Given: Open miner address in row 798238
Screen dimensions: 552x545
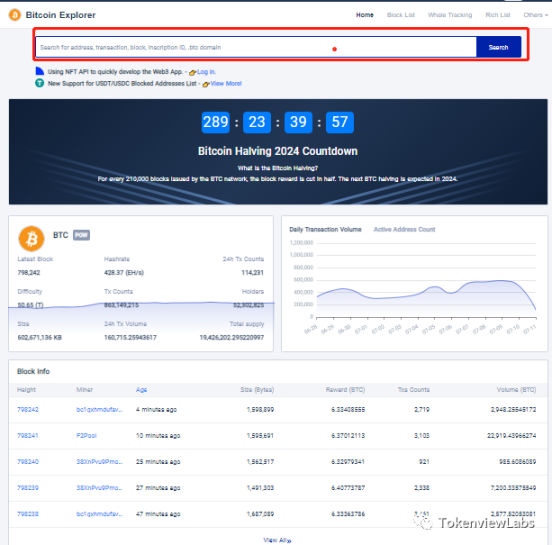Looking at the screenshot, I should [x=100, y=514].
